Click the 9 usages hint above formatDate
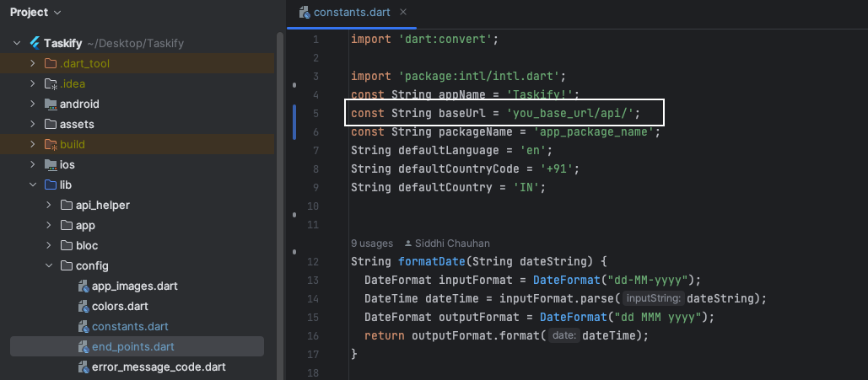The width and height of the screenshot is (868, 380). (x=371, y=244)
